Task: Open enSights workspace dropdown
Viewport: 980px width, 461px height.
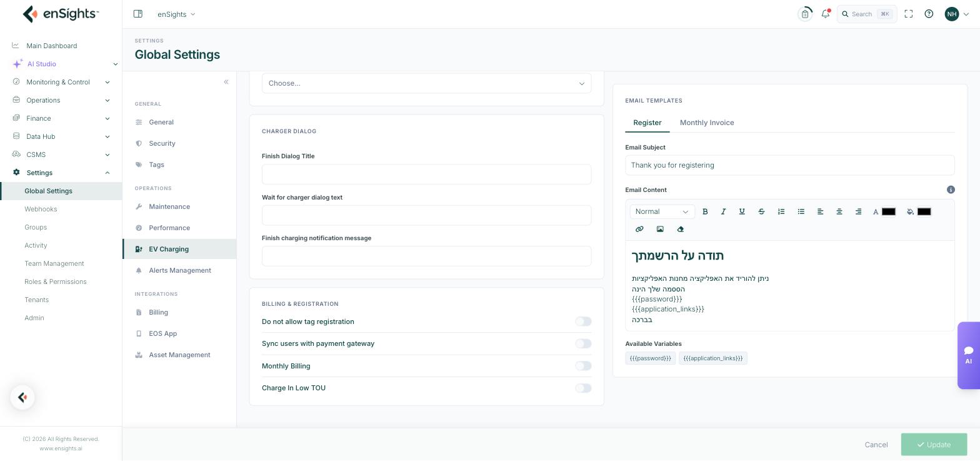Action: pyautogui.click(x=176, y=14)
